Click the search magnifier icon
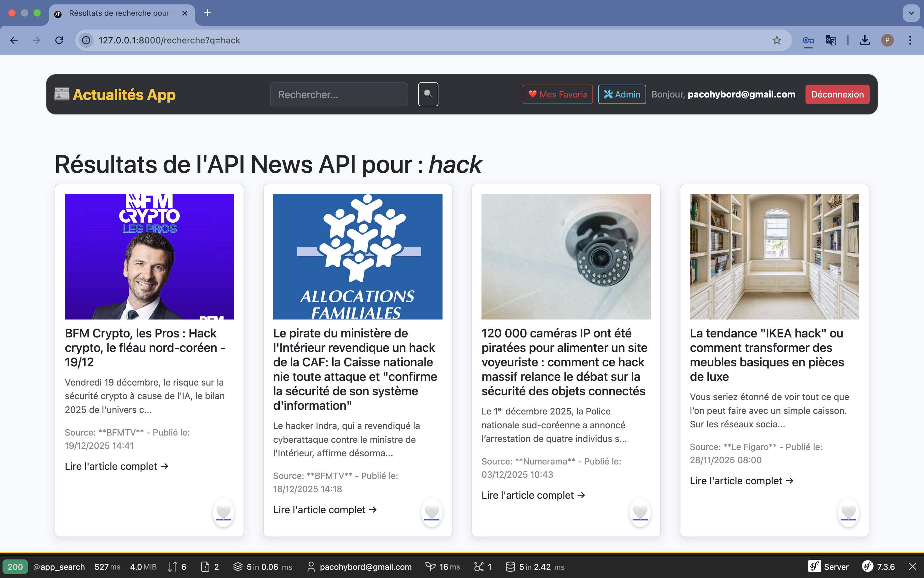The width and height of the screenshot is (924, 578). [x=428, y=94]
